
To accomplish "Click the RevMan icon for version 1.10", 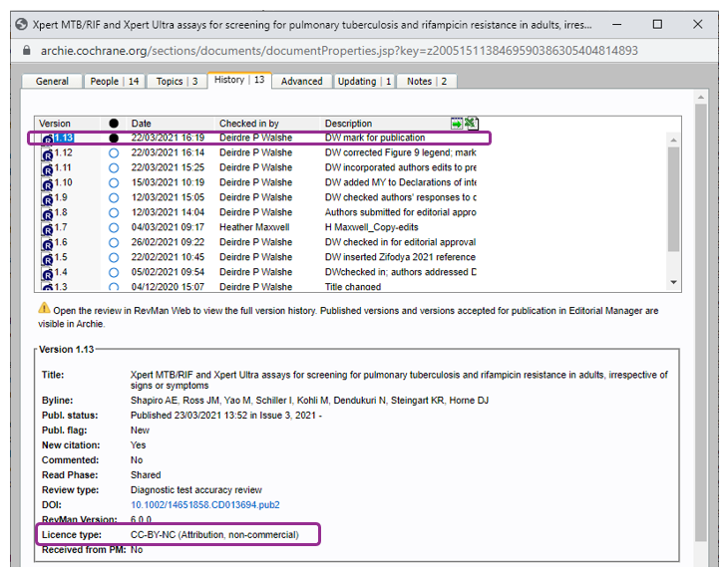I will point(47,183).
